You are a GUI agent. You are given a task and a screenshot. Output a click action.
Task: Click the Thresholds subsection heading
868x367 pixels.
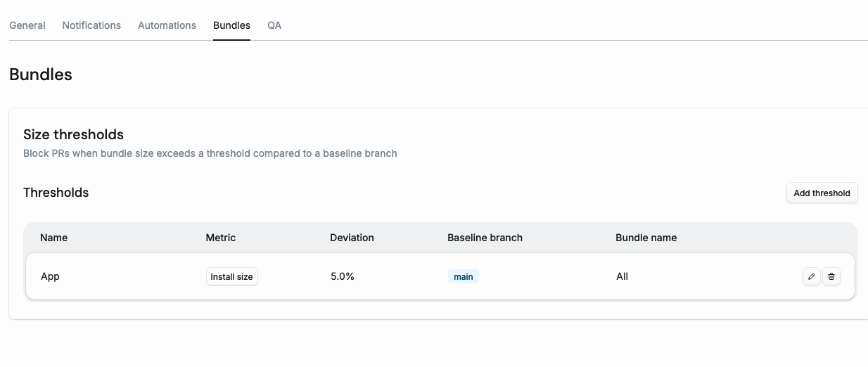tap(56, 193)
